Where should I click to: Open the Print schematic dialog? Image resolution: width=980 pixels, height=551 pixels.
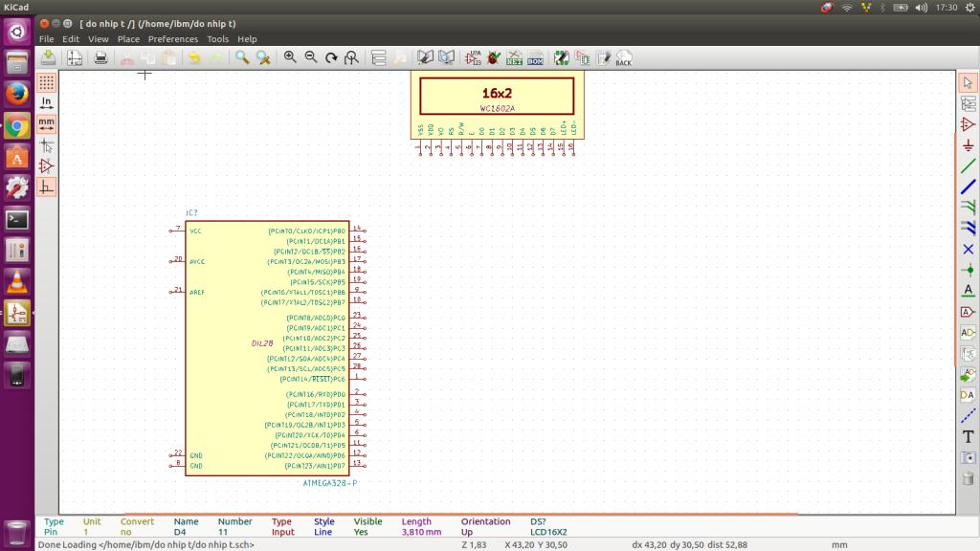tap(100, 58)
